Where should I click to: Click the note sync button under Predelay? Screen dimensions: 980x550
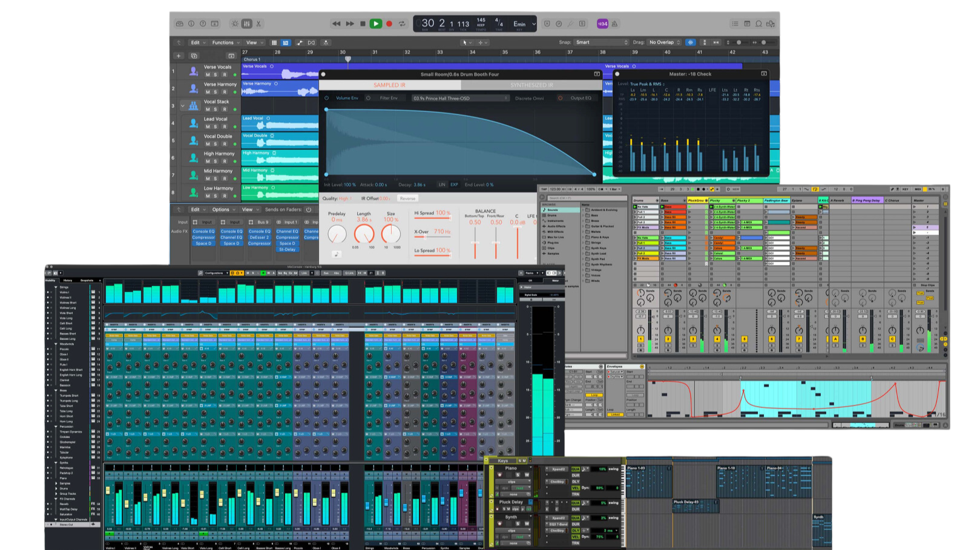[337, 254]
